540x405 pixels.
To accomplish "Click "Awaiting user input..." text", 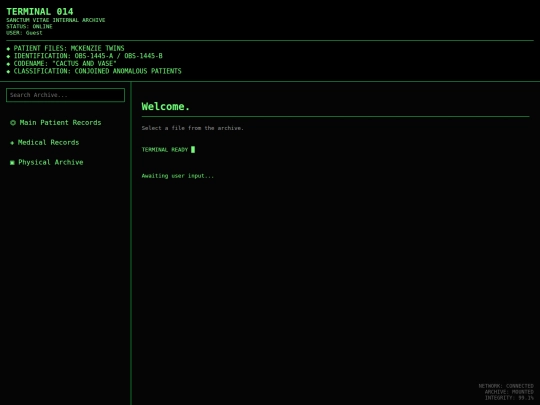I will (178, 176).
